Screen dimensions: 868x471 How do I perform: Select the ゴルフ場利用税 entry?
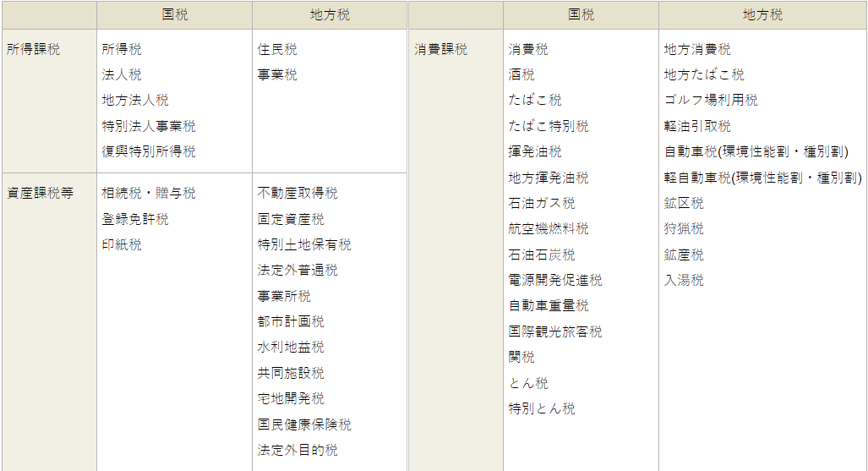(x=711, y=101)
